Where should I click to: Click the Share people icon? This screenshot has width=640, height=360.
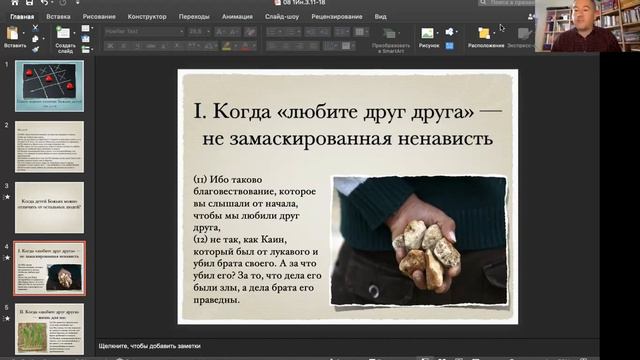tap(531, 17)
